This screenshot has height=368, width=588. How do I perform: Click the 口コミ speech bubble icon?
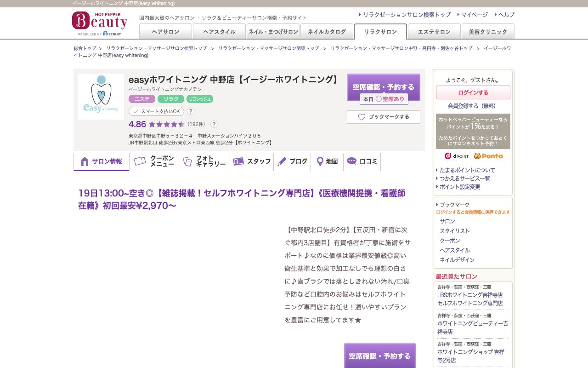351,161
